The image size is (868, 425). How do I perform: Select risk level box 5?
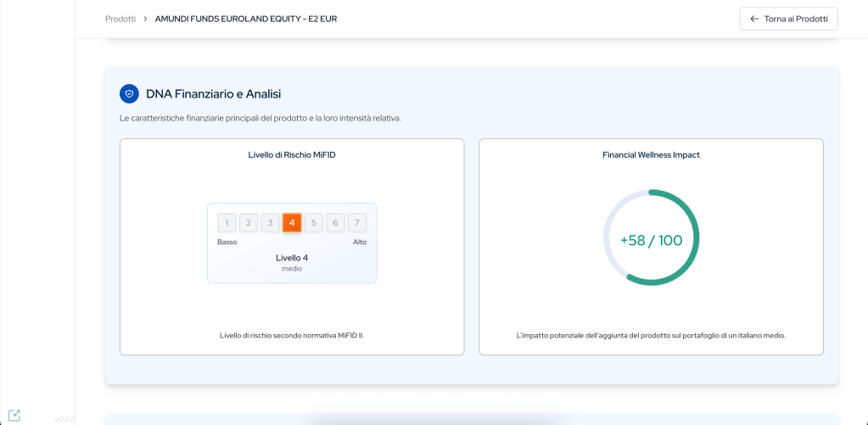pyautogui.click(x=314, y=223)
